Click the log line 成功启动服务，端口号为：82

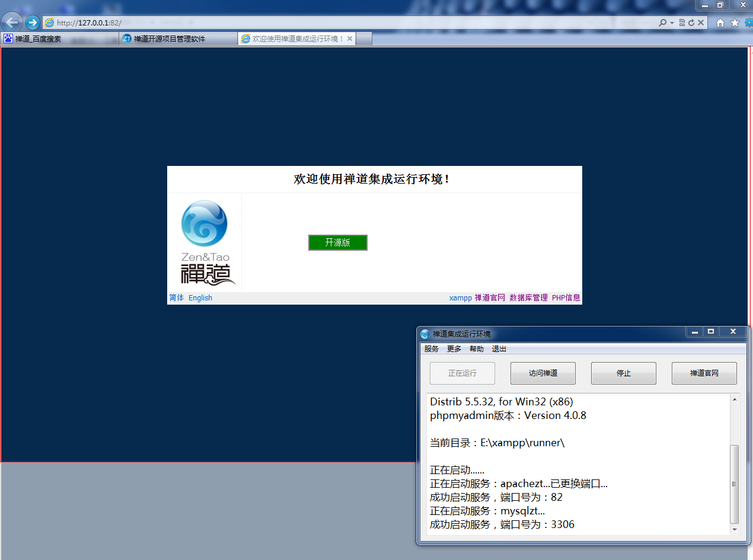pos(496,497)
